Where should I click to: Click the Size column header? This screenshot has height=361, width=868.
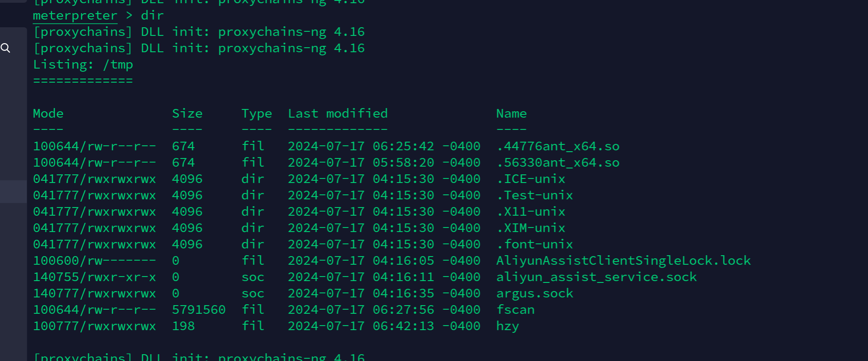187,114
